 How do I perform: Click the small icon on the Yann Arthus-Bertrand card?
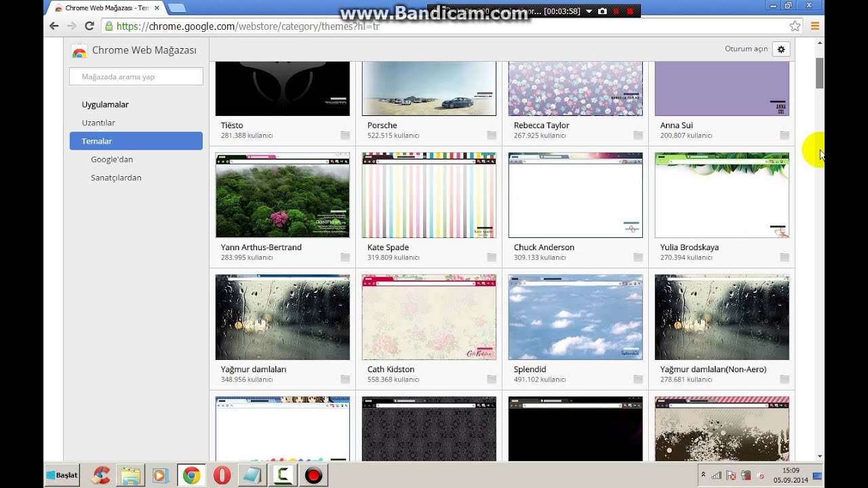pos(345,258)
